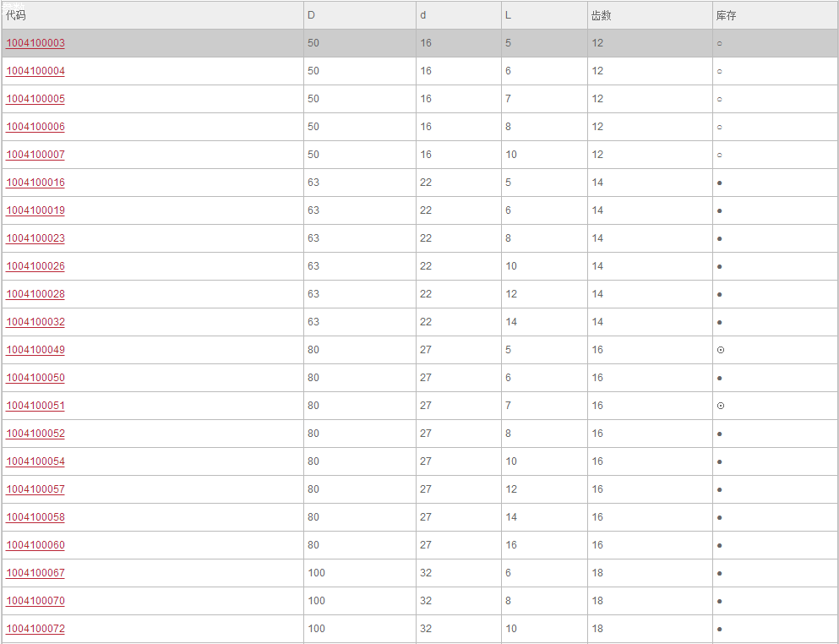The height and width of the screenshot is (644, 839).
Task: Click the 齿数 column header
Action: (x=601, y=15)
